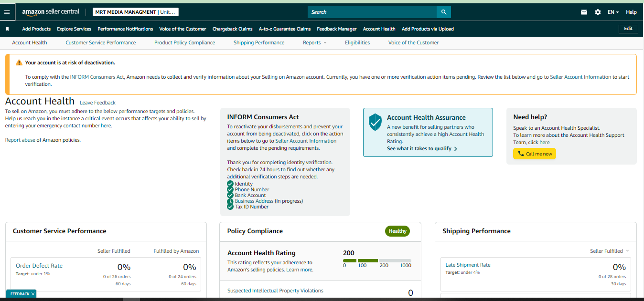Open Seller Account Information link in INFORM card
644x301 pixels.
coord(306,141)
